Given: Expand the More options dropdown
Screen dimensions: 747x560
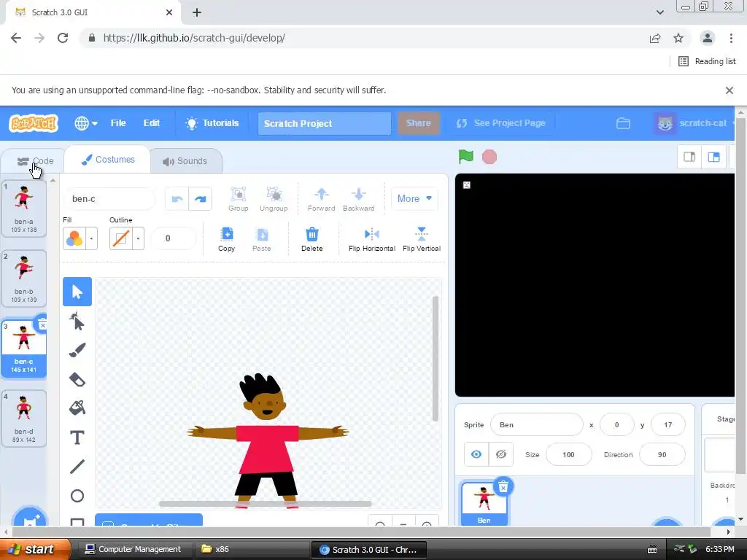Looking at the screenshot, I should click(414, 198).
